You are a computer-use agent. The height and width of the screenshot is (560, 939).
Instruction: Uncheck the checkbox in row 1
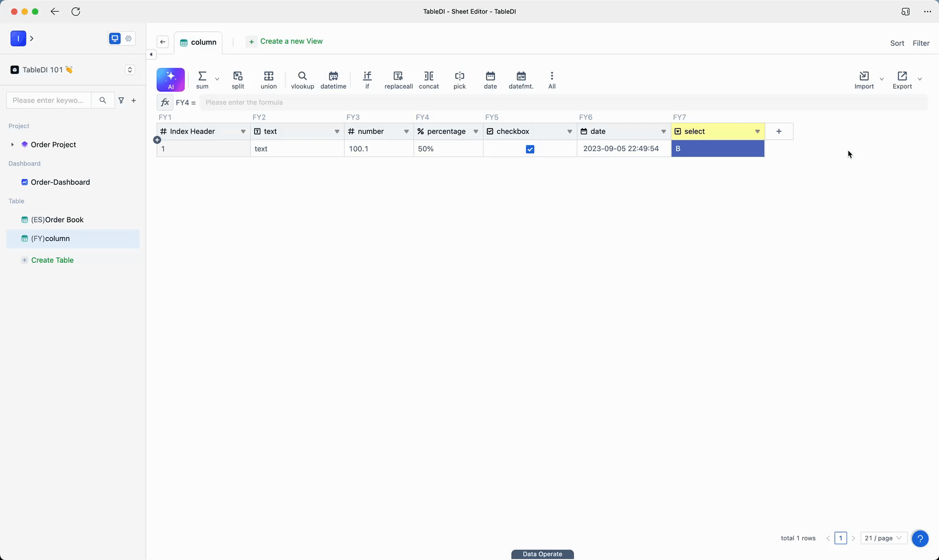click(x=530, y=149)
